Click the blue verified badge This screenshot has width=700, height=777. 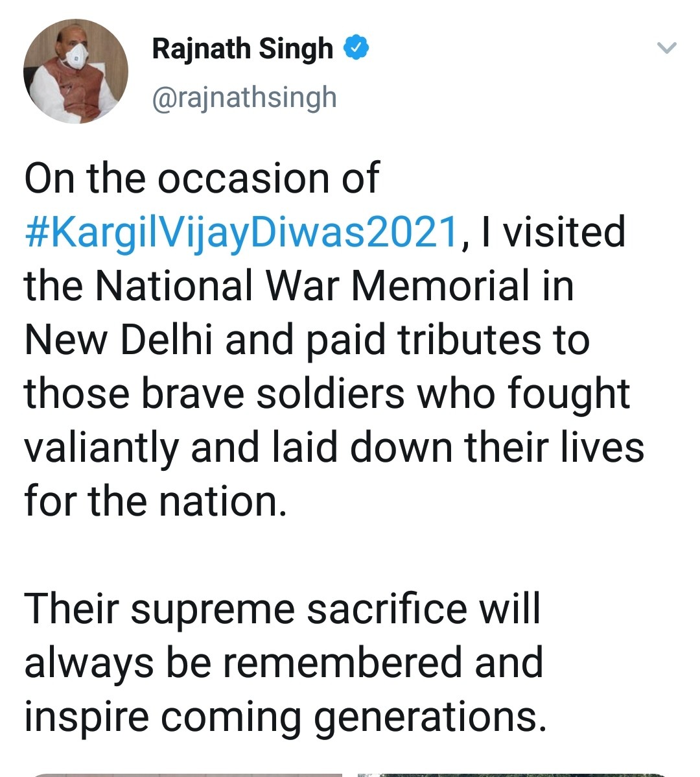[x=356, y=48]
